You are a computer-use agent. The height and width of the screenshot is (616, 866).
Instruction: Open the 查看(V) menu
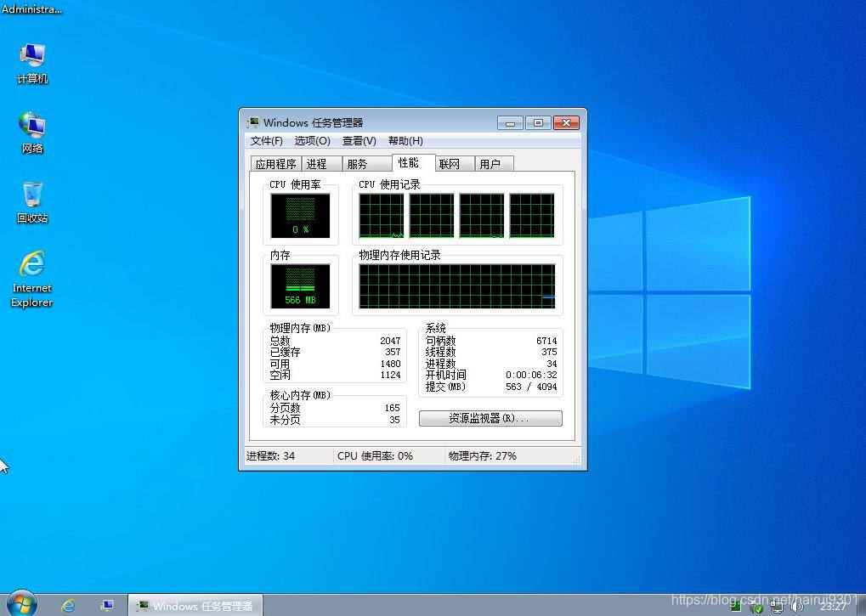(359, 141)
